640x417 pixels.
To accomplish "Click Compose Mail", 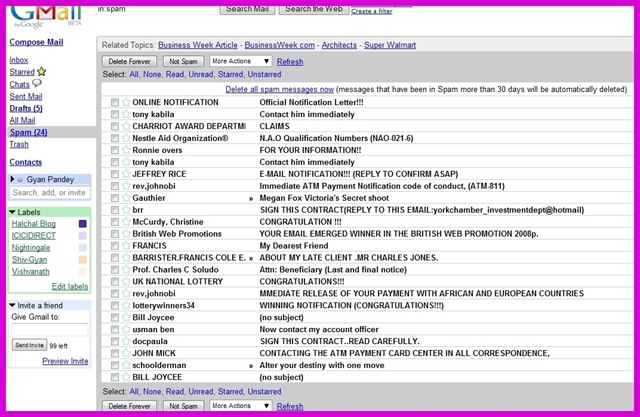I will pos(36,42).
